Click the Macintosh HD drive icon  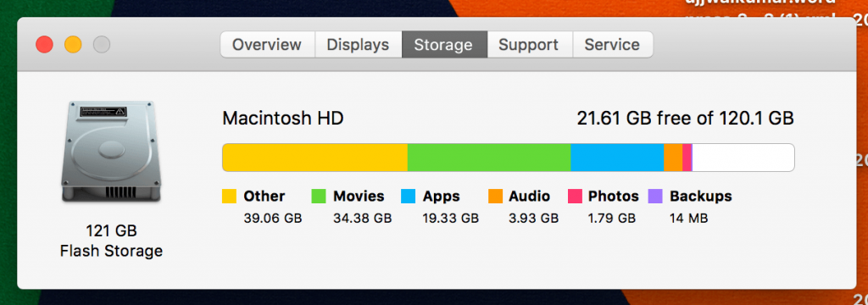(x=111, y=152)
